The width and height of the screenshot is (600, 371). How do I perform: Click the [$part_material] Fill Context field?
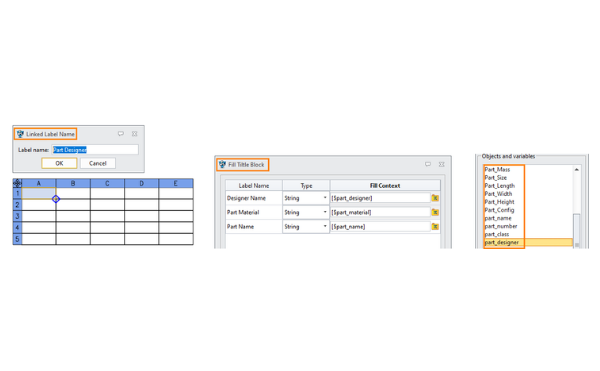[x=380, y=212]
